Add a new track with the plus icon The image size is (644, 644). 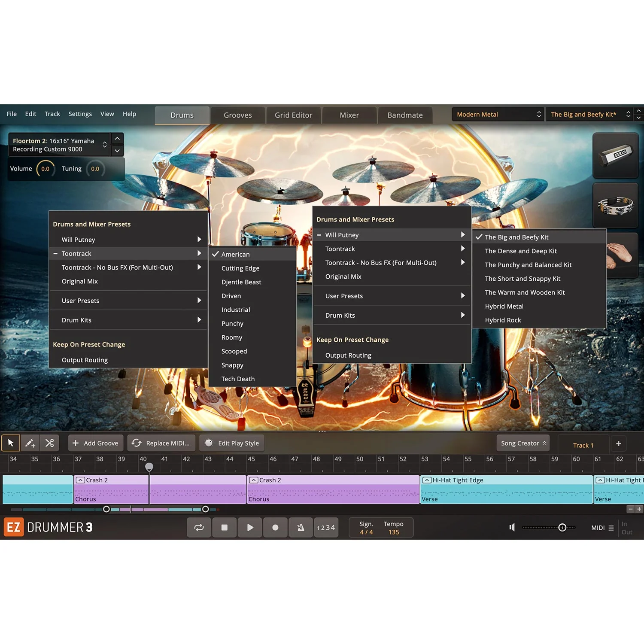pos(619,444)
